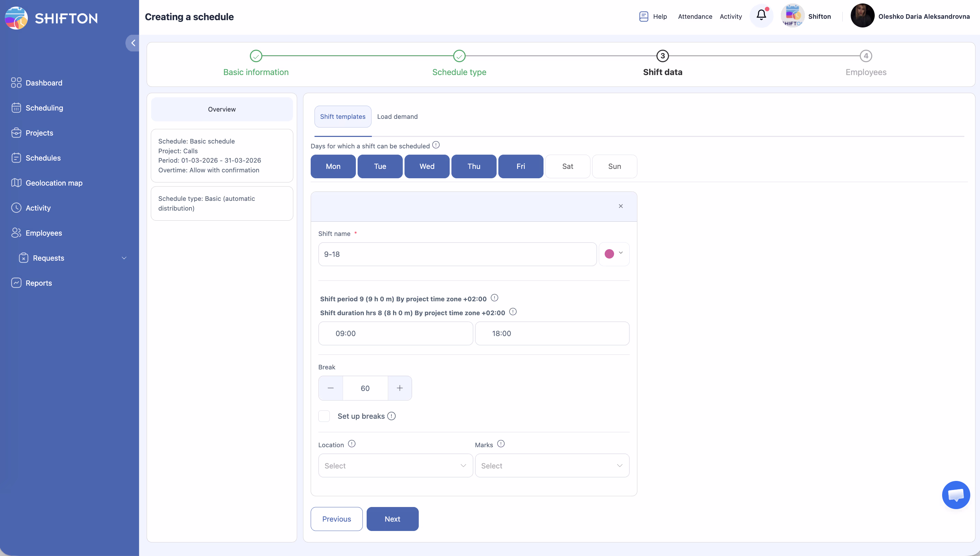Open Geolocation map sidebar icon
Screen dimensions: 980x556
coord(16,183)
